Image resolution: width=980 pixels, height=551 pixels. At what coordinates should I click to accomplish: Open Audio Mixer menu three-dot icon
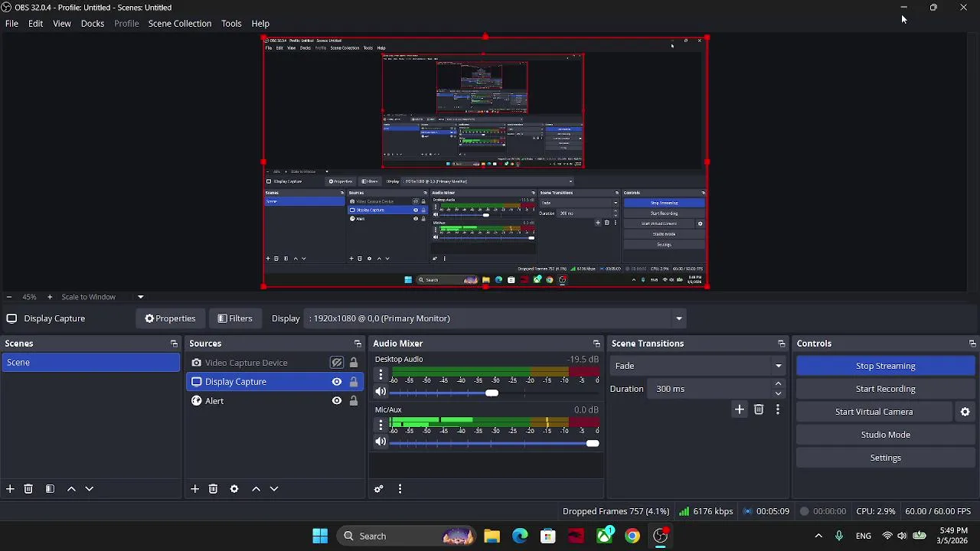tap(400, 489)
